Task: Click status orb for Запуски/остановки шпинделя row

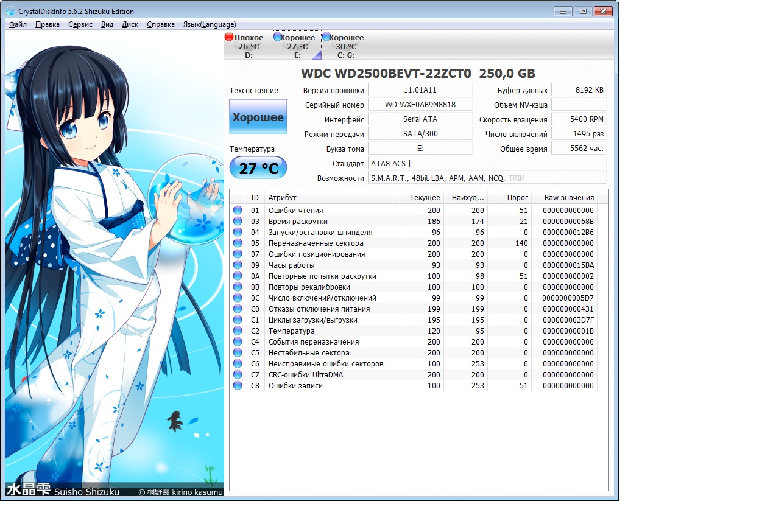Action: [238, 233]
